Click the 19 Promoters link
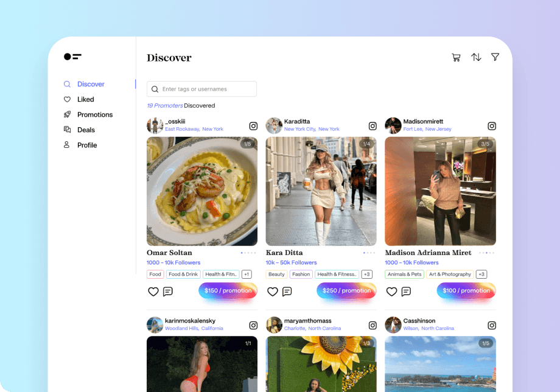560x392 pixels. [x=164, y=106]
